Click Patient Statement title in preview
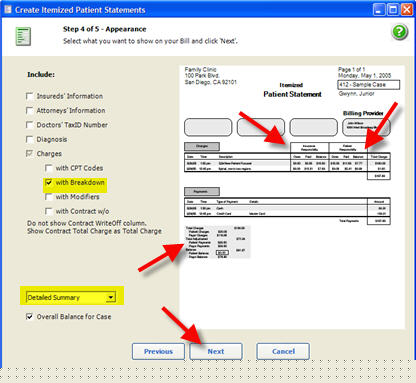Viewport: 416px width, 383px height. [292, 94]
